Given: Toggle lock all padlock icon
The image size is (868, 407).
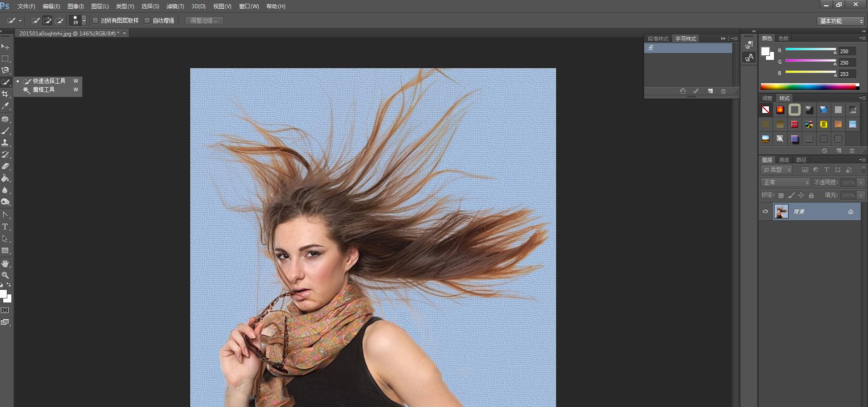Looking at the screenshot, I should [811, 195].
